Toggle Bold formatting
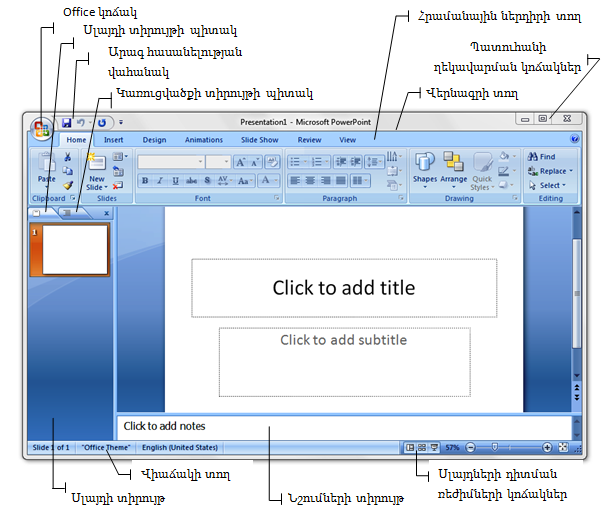The height and width of the screenshot is (512, 609). coord(145,181)
